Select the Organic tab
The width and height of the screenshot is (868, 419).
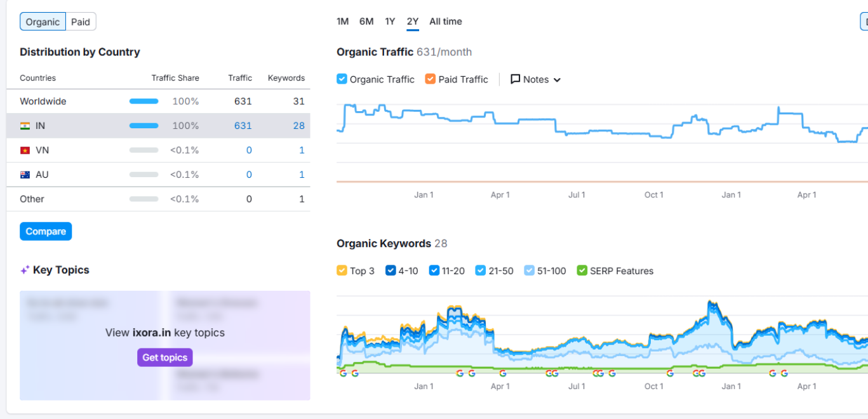(43, 22)
